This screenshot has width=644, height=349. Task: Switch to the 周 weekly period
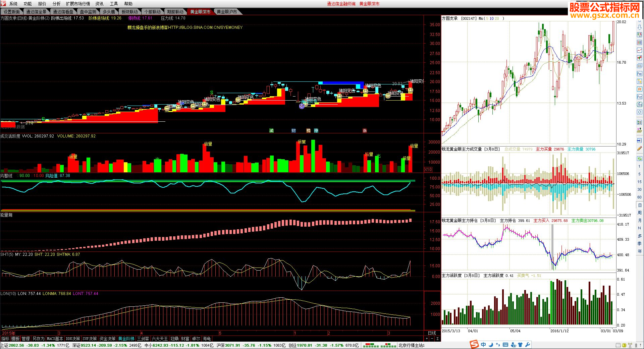(x=640, y=213)
